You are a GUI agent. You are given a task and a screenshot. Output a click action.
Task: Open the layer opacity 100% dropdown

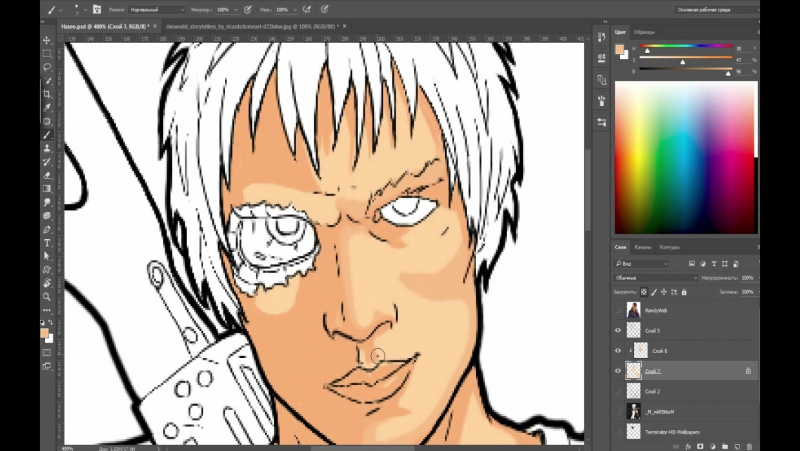click(756, 278)
